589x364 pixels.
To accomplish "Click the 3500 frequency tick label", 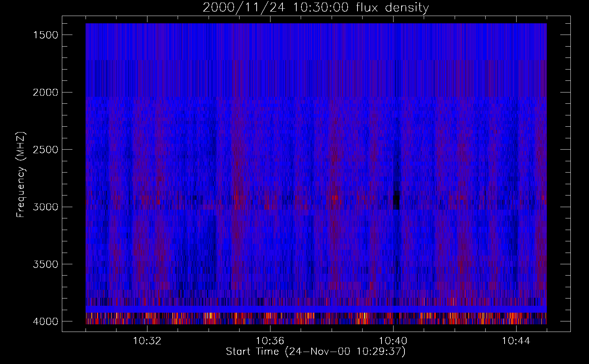I will tap(46, 264).
